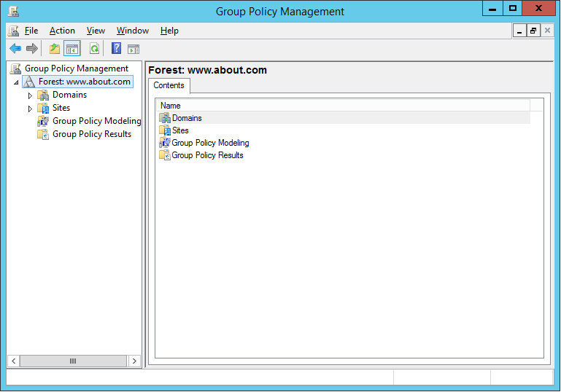Select Group Policy Results row in Contents
Viewport: 561px width, 392px height.
click(x=344, y=155)
